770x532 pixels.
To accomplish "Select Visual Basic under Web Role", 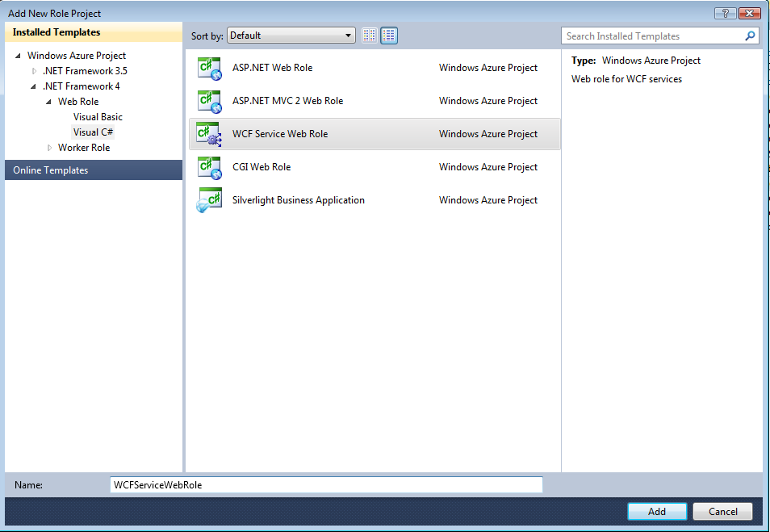I will click(98, 117).
